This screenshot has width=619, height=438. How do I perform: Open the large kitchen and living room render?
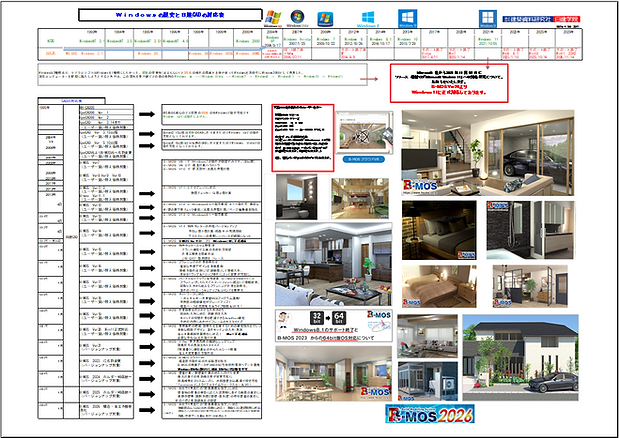[334, 264]
